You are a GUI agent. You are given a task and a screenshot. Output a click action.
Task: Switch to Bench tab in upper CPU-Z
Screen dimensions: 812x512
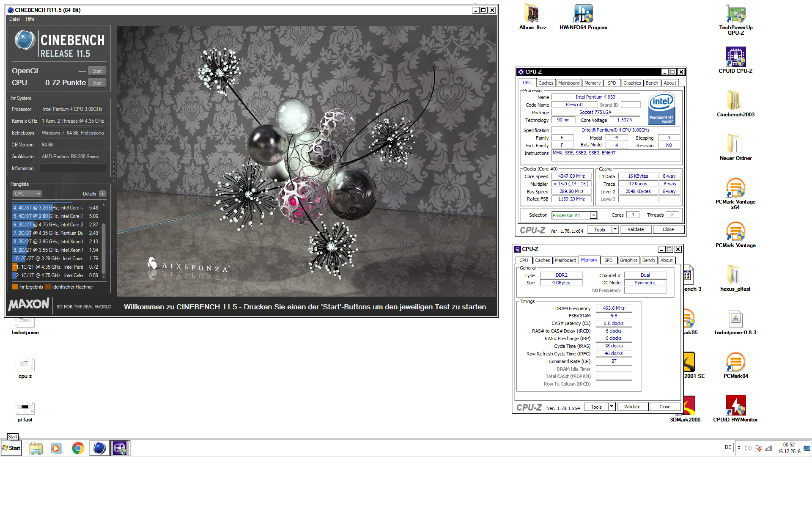coord(652,83)
